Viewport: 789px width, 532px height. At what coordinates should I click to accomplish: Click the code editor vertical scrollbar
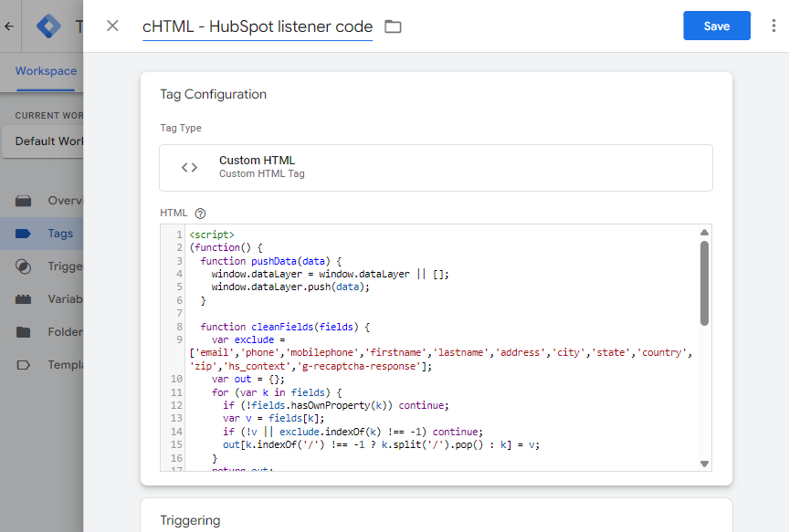(x=704, y=283)
